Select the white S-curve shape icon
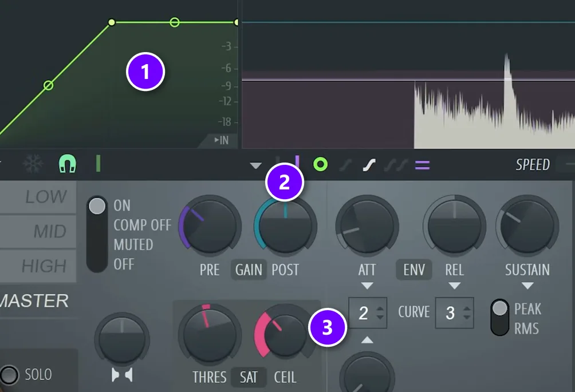 pyautogui.click(x=369, y=165)
